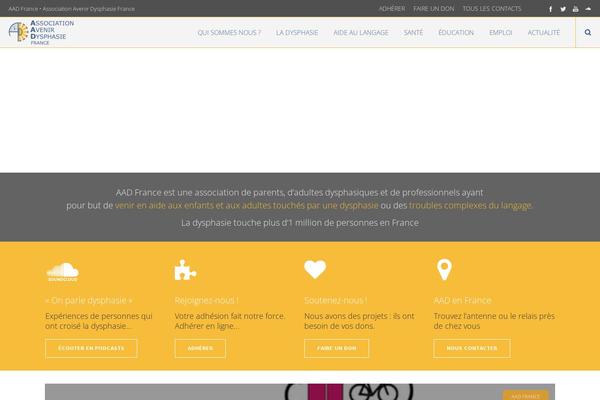The image size is (600, 400).
Task: Open the SoundCloud icon in top bar
Action: pos(588,9)
